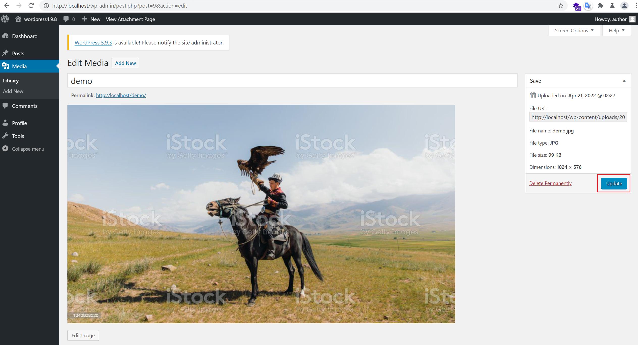Open the purple extension with badge 21
This screenshot has height=345, width=644.
pyautogui.click(x=577, y=6)
